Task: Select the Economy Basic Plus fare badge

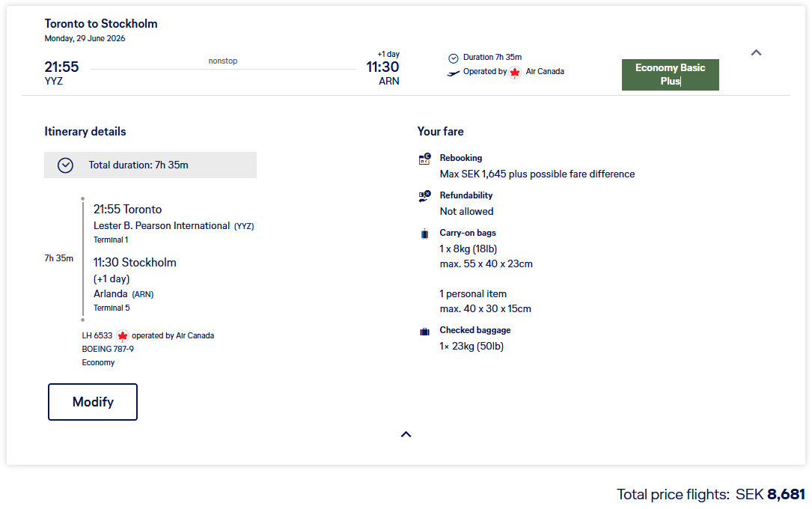Action: coord(670,75)
